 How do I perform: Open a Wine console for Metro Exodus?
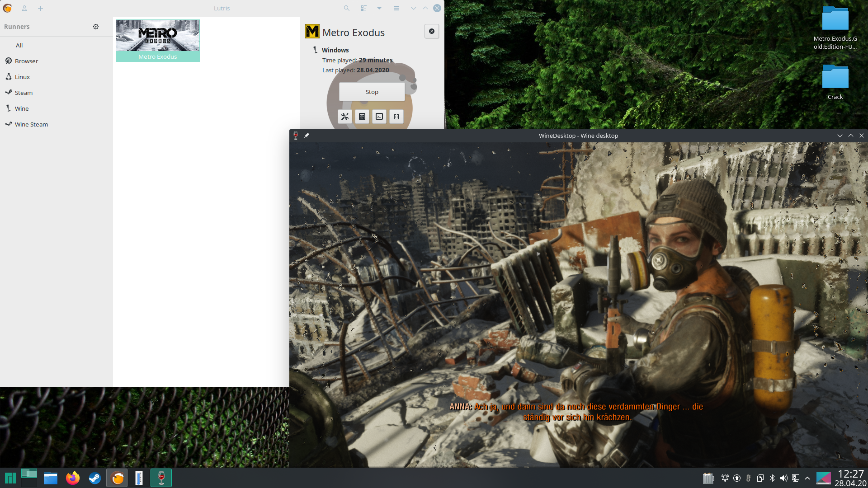[x=379, y=117]
